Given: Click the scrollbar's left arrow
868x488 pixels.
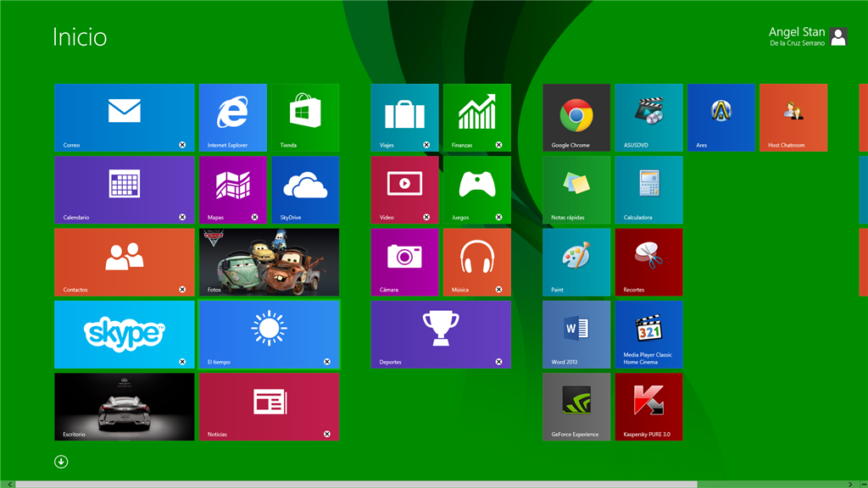Looking at the screenshot, I should tap(9, 484).
